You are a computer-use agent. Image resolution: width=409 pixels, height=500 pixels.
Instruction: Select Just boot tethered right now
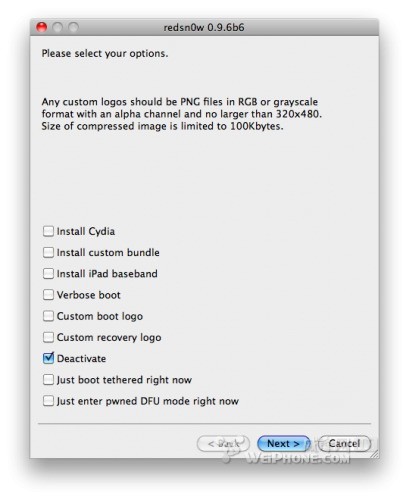pos(48,380)
